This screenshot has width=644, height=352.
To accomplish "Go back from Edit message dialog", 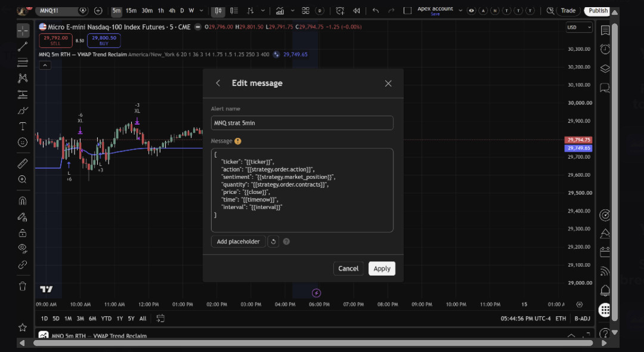I will (x=218, y=83).
